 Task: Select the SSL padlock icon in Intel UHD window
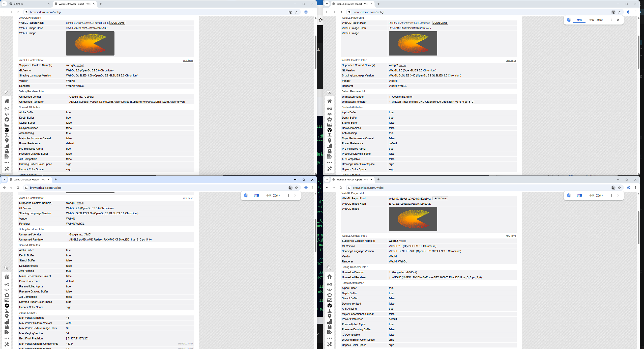pyautogui.click(x=330, y=151)
